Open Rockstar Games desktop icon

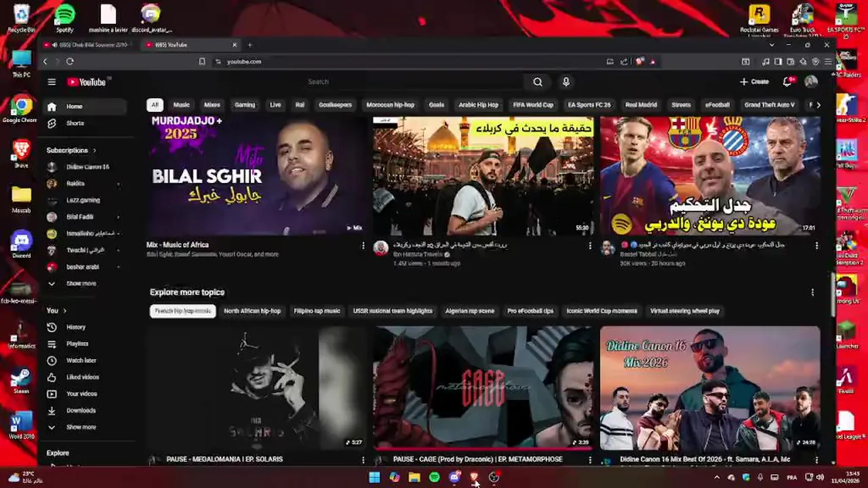759,18
